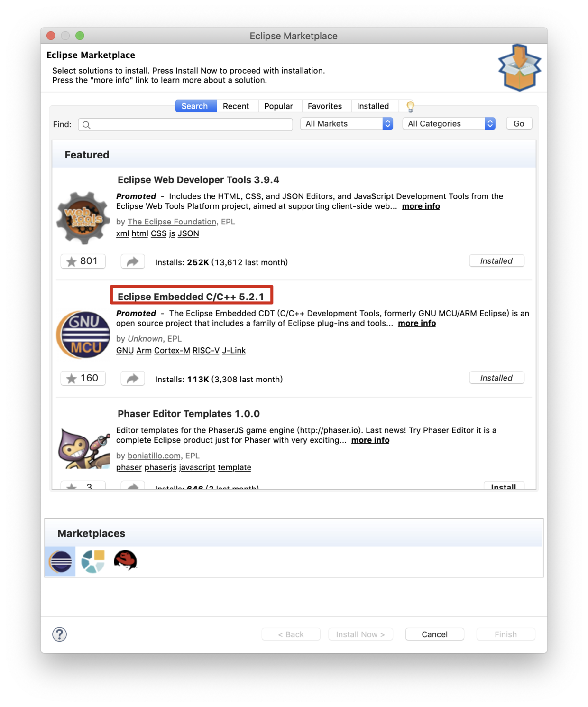Click the Finish button
Screen dimensions: 588x707
click(506, 634)
